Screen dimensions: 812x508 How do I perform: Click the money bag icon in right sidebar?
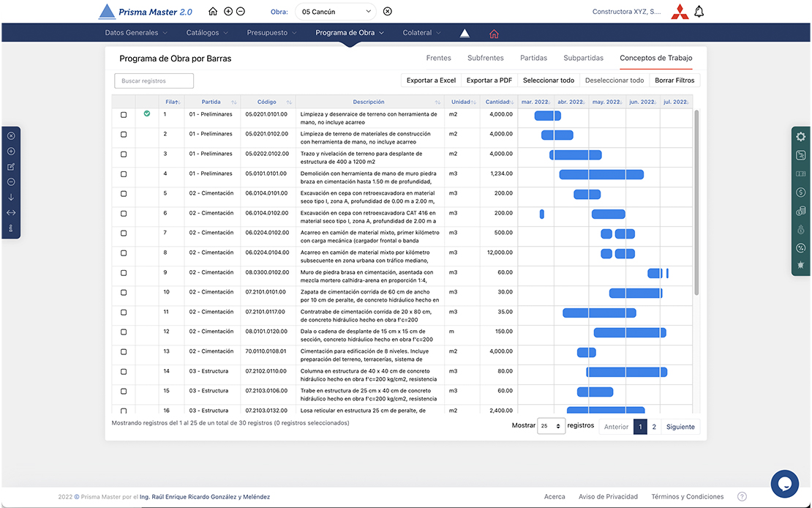pyautogui.click(x=800, y=230)
